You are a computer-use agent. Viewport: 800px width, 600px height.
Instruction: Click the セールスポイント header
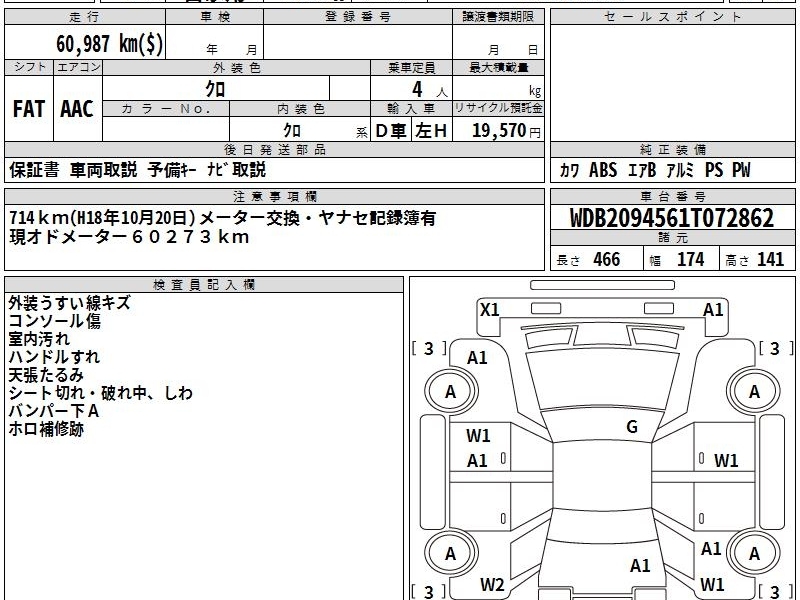point(672,17)
